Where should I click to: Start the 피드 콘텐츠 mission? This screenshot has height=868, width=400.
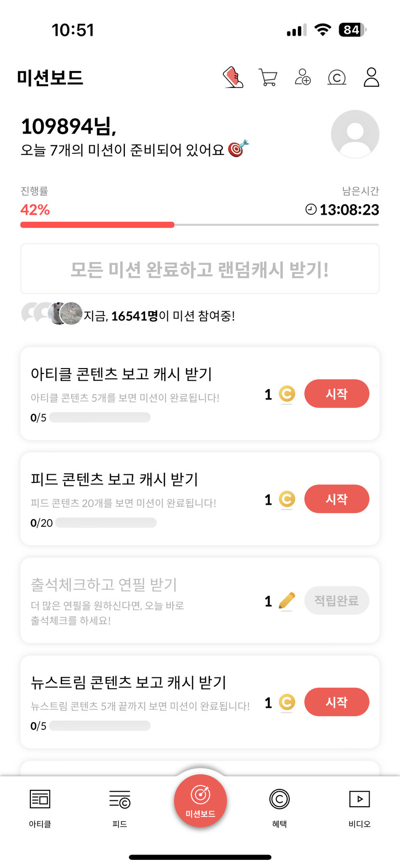336,499
